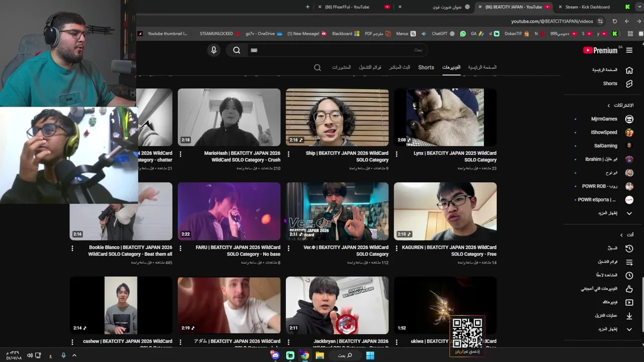Viewport: 644px width, 362px height.
Task: Play the FARU No base thumbnail
Action: (229, 212)
